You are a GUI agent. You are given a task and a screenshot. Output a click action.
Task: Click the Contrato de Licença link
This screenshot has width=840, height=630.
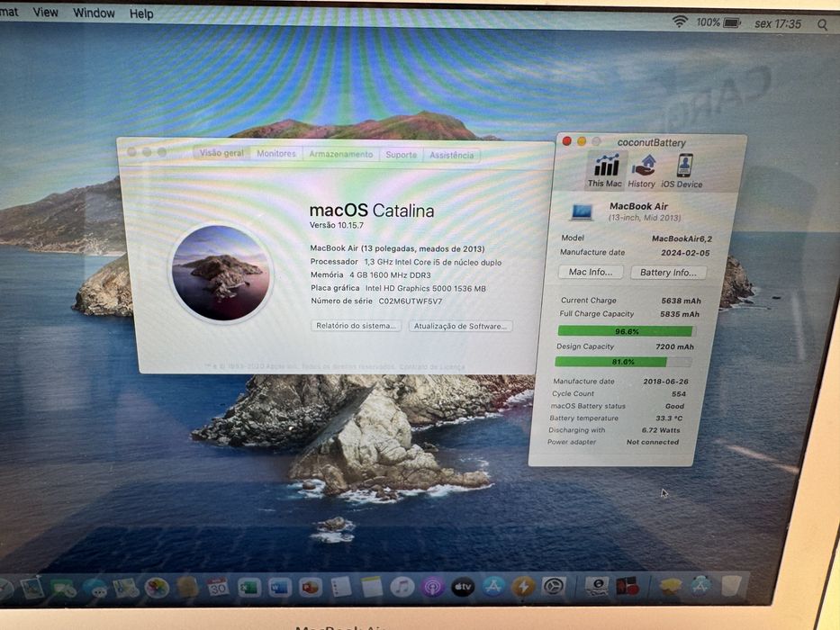(433, 367)
